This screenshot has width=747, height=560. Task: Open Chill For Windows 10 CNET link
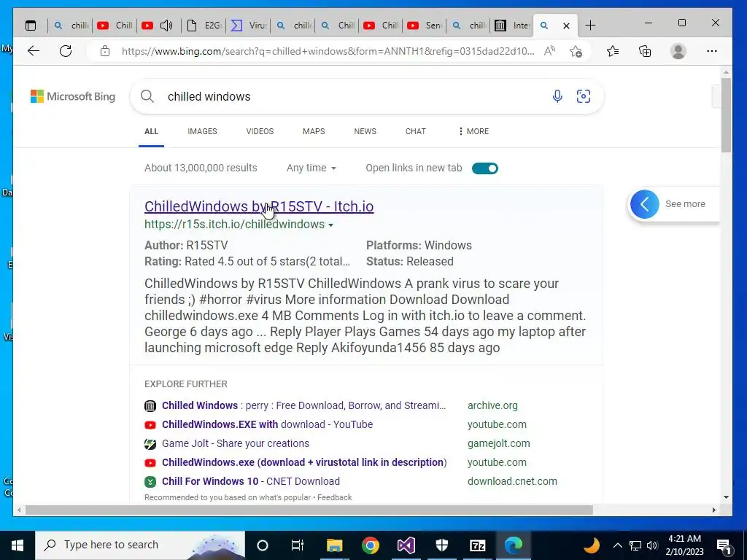click(x=251, y=481)
